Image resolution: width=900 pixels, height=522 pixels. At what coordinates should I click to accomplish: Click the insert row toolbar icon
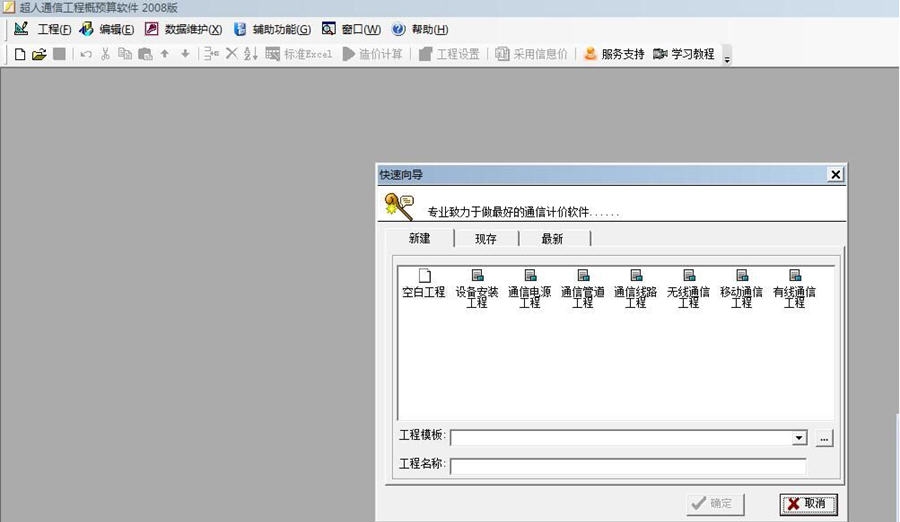click(x=211, y=54)
